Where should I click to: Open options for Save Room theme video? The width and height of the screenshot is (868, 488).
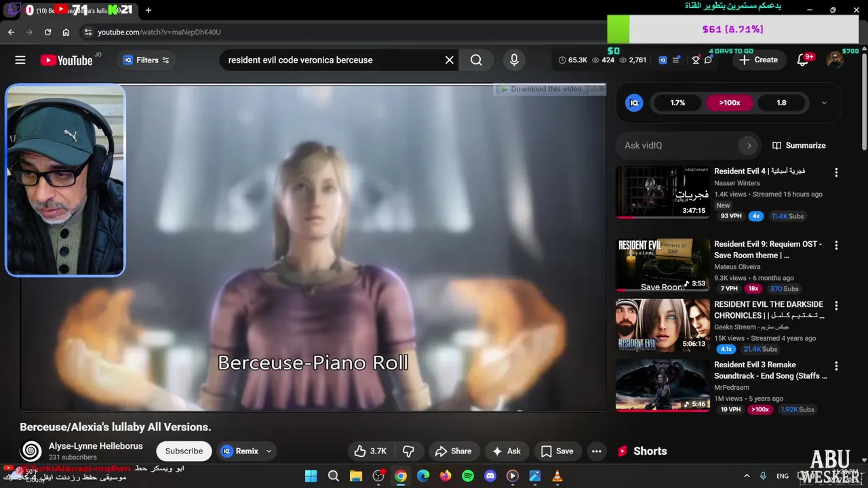coord(836,245)
